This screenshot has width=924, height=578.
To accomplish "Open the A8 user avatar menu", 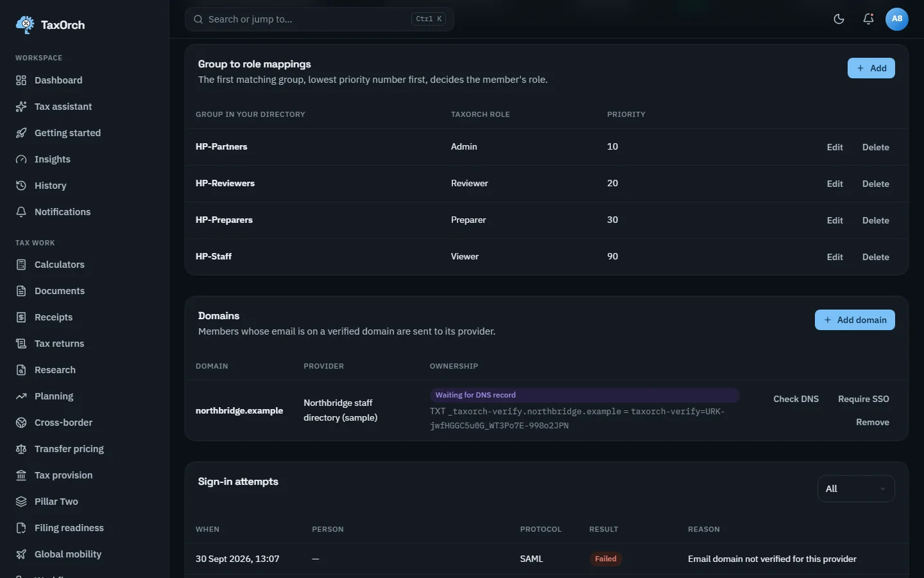I will tap(897, 19).
